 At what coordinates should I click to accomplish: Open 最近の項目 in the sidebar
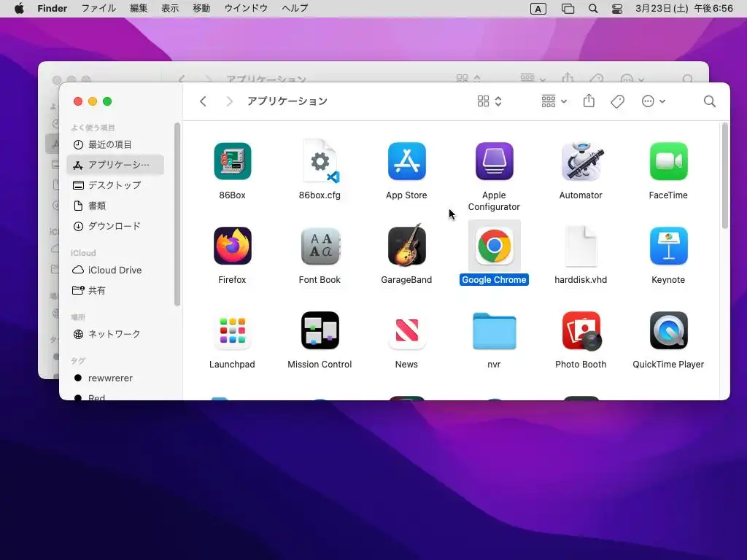pos(116,144)
